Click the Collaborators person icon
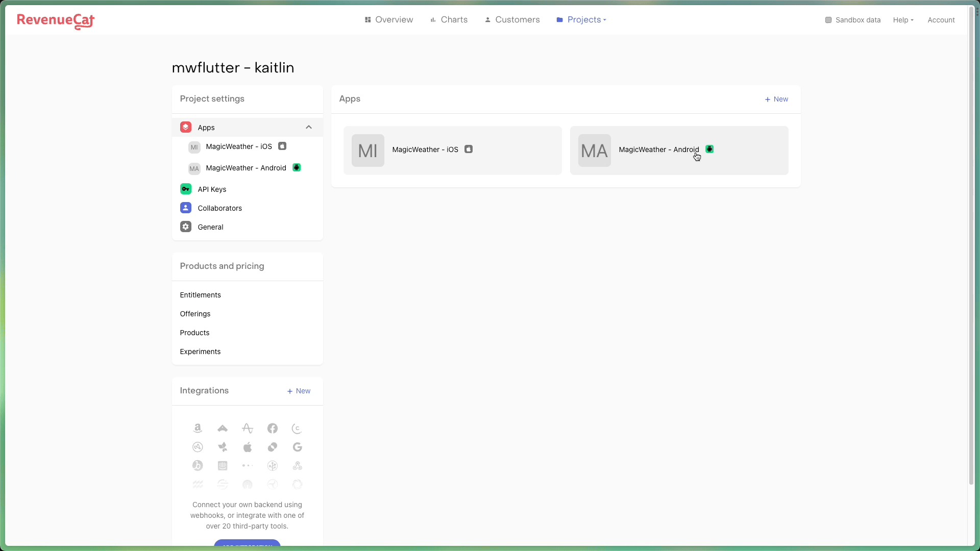 (x=185, y=208)
